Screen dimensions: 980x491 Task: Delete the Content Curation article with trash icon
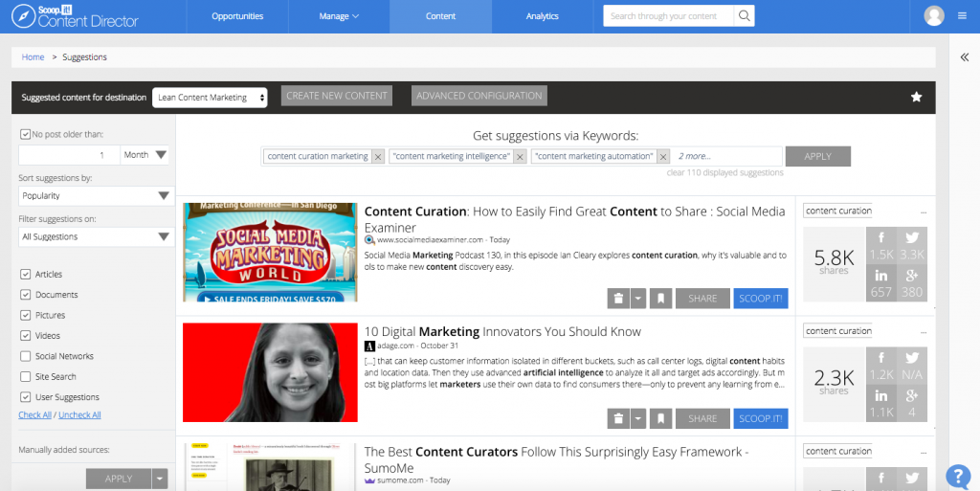[x=618, y=299]
